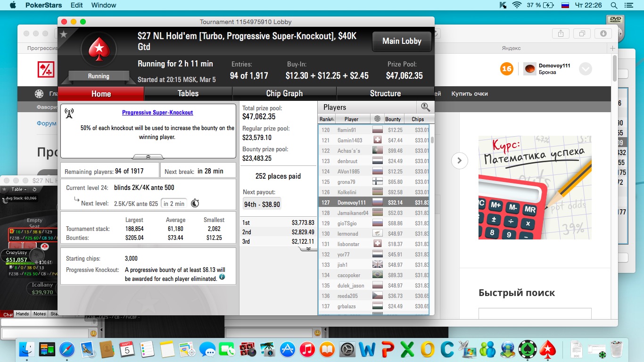Open emoji picker in table chat
Viewport: 644px width, 362px height.
click(x=93, y=333)
